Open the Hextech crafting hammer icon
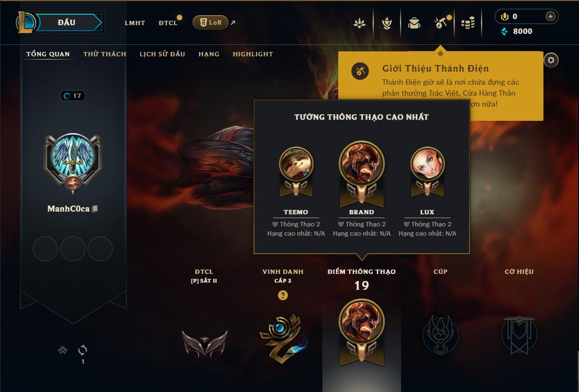 [441, 23]
